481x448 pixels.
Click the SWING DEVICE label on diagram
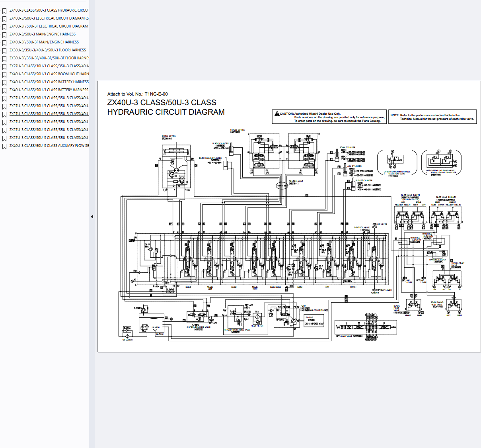click(x=169, y=136)
